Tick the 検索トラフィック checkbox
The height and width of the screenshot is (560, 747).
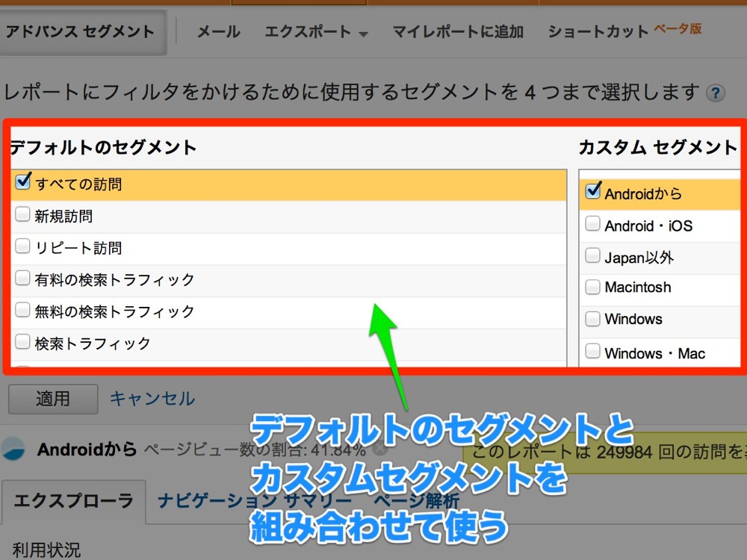(x=22, y=341)
